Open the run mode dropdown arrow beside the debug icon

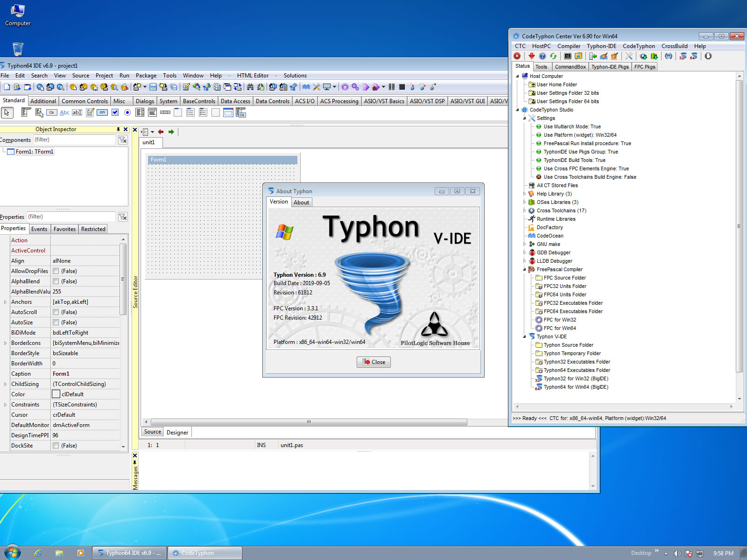383,87
